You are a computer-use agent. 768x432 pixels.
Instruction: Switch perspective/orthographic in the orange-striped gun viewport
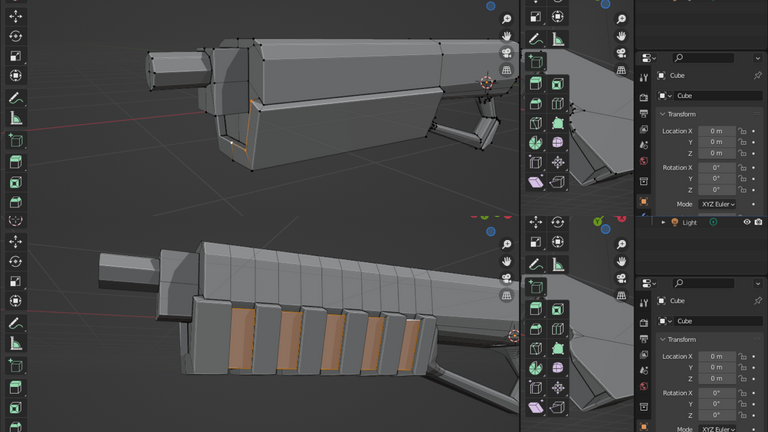pyautogui.click(x=506, y=295)
